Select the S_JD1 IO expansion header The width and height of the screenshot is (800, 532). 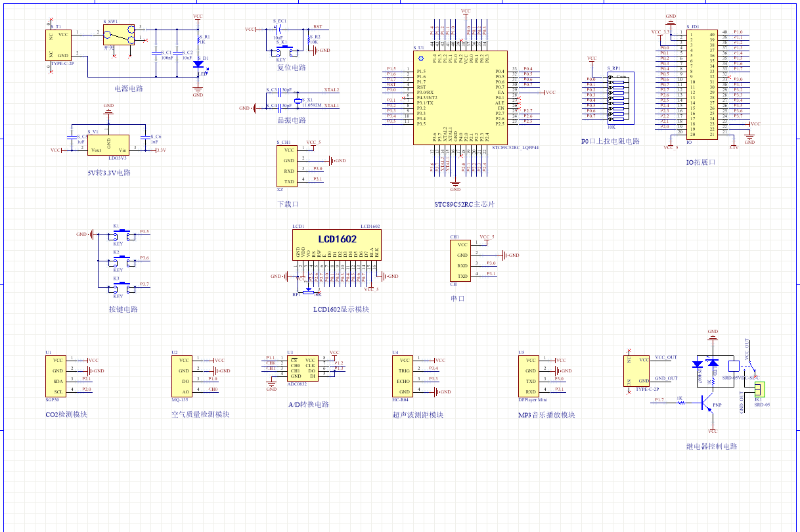pyautogui.click(x=701, y=85)
